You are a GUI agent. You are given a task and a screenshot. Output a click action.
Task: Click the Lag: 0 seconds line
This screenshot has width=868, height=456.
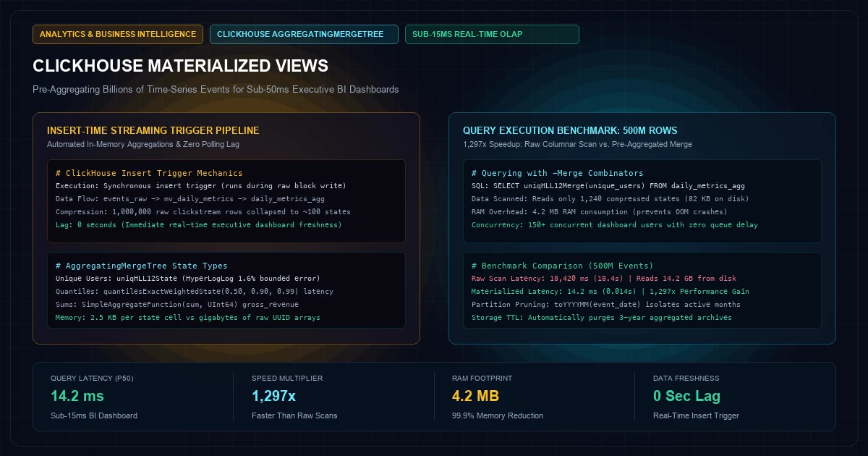pos(199,225)
